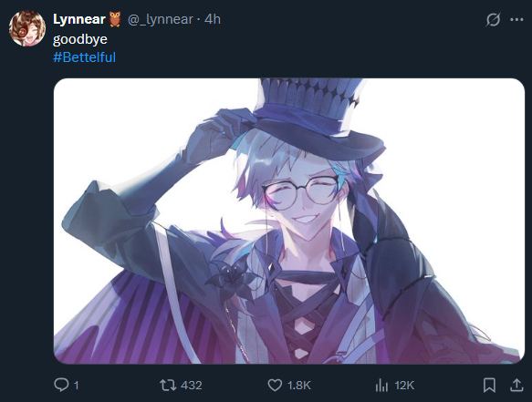Image resolution: width=532 pixels, height=402 pixels.
Task: Click the share upload icon
Action: pos(516,385)
